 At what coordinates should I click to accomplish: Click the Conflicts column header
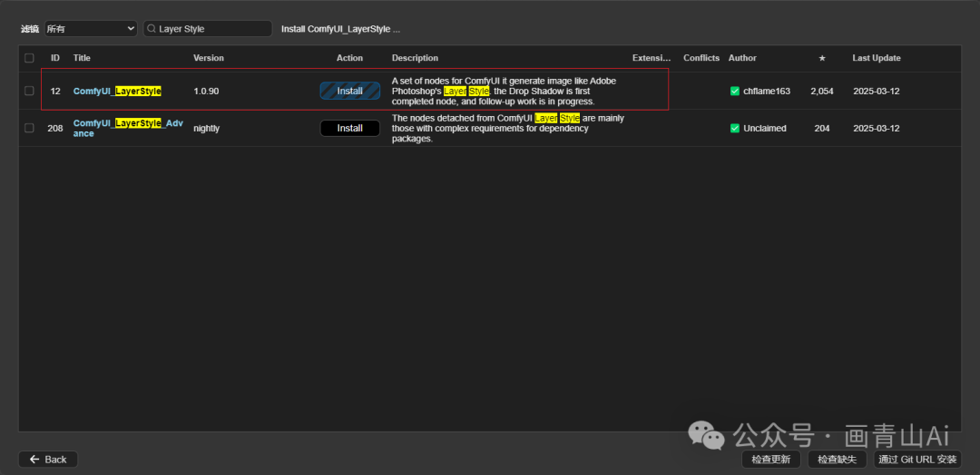click(701, 58)
